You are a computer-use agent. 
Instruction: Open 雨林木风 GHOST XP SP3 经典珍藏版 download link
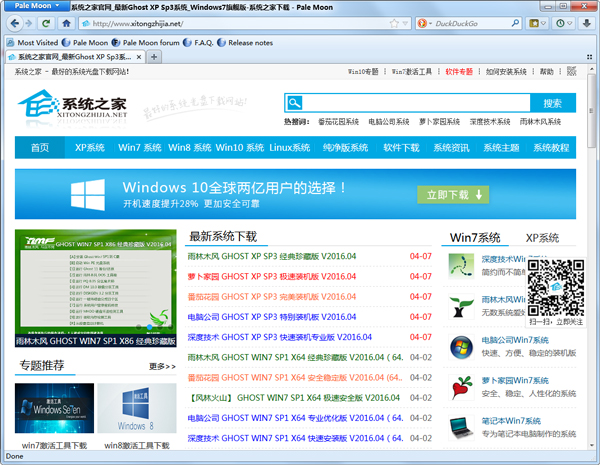pyautogui.click(x=272, y=256)
